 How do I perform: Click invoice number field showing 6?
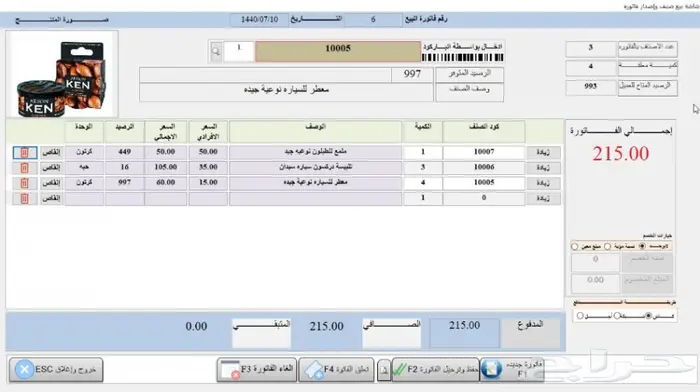point(373,20)
